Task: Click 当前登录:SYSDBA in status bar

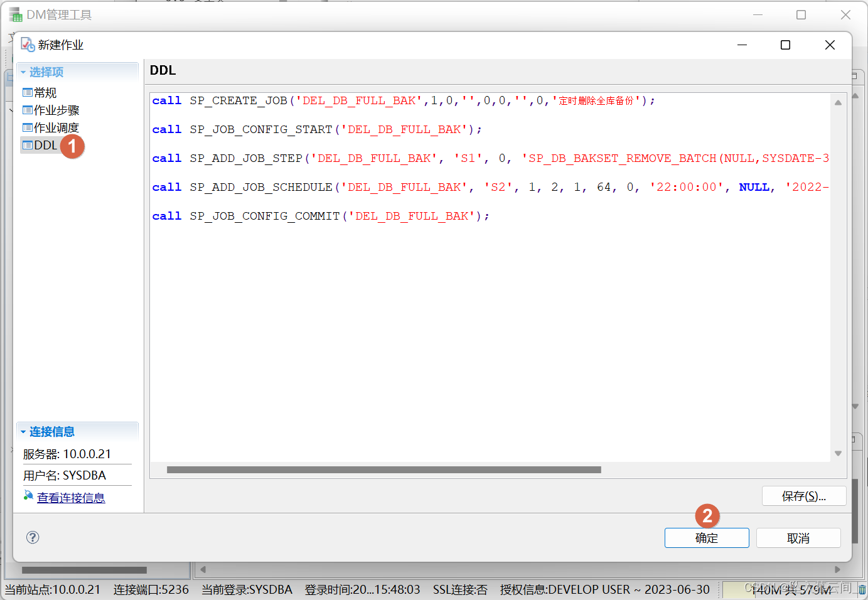Action: pyautogui.click(x=247, y=589)
